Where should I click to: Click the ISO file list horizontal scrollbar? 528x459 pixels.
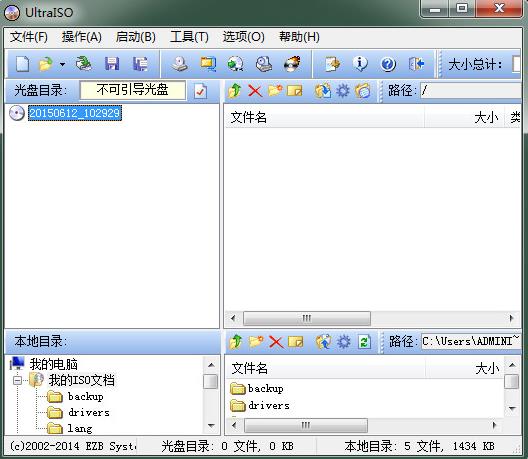coord(307,318)
